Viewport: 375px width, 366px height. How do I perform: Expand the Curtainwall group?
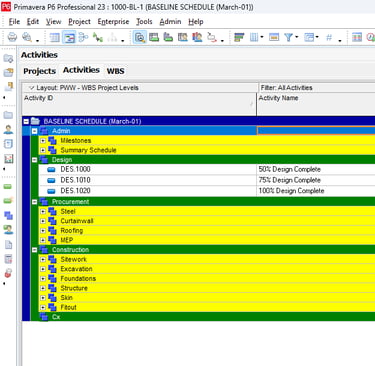coord(43,221)
